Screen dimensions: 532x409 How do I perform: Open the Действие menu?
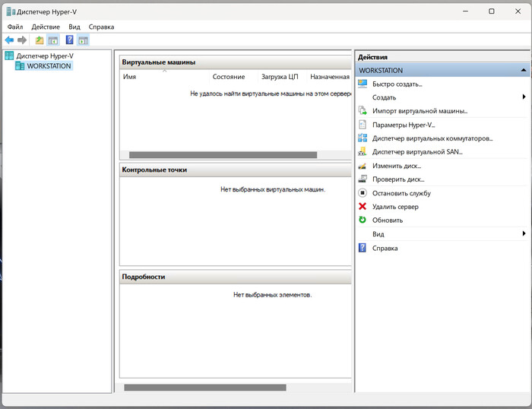(46, 27)
